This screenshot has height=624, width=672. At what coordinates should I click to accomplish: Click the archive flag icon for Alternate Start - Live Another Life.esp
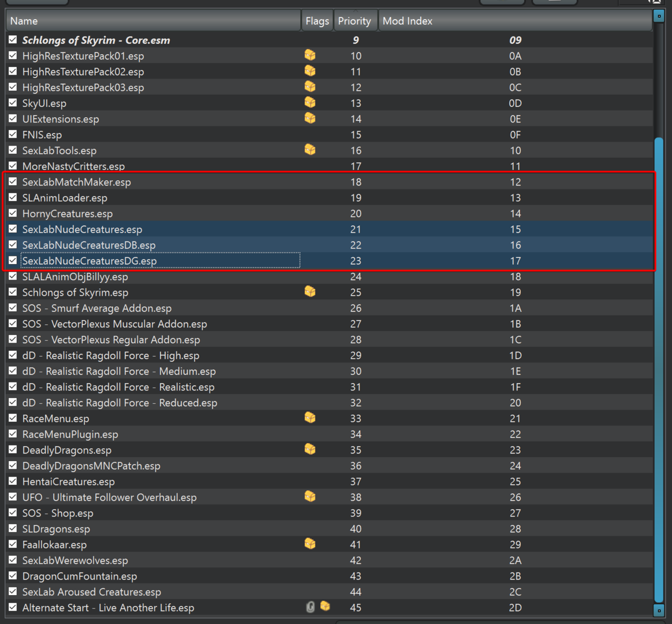[x=325, y=607]
